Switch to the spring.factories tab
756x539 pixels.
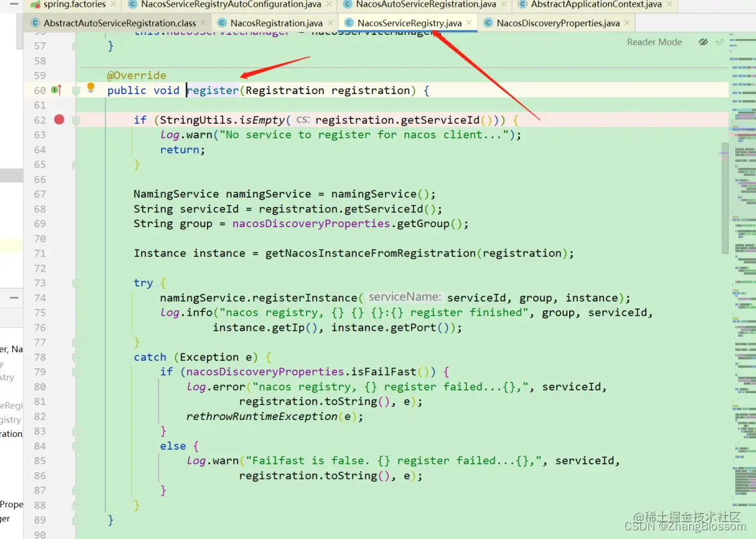tap(74, 4)
